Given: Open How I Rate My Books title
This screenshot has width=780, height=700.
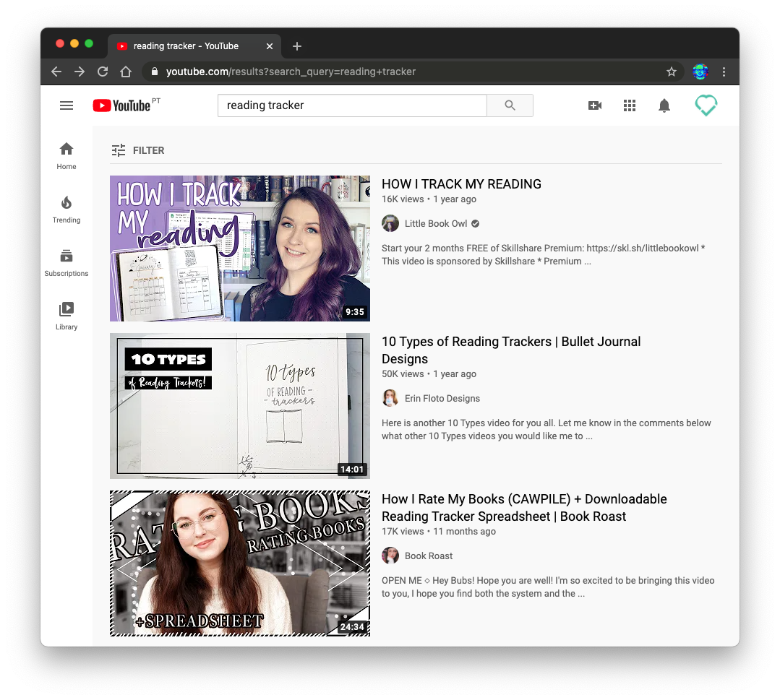Looking at the screenshot, I should click(x=524, y=508).
